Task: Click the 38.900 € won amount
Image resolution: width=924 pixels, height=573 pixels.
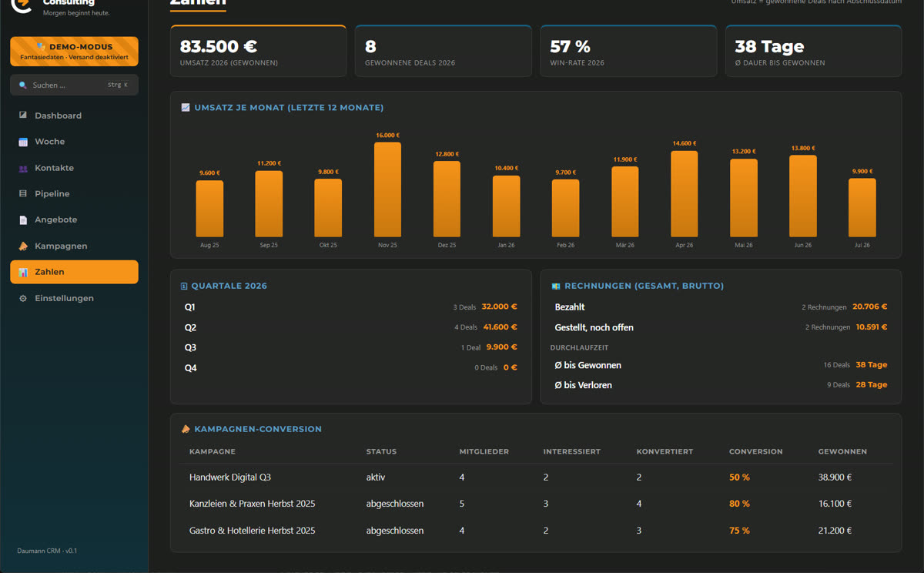Action: point(835,477)
